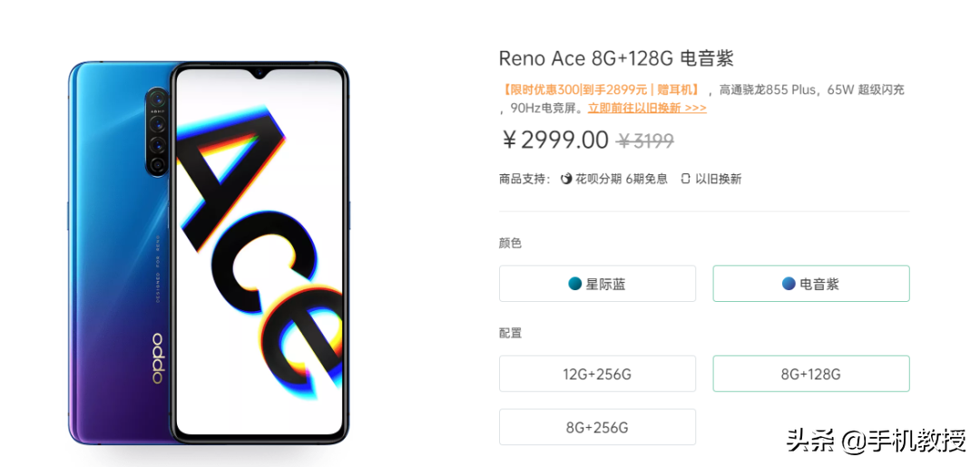Click the OPPO logo on phone back

point(156,358)
